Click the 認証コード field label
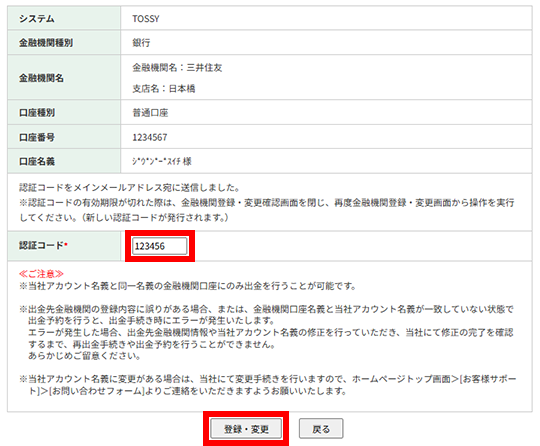Image resolution: width=540 pixels, height=446 pixels. [x=43, y=245]
